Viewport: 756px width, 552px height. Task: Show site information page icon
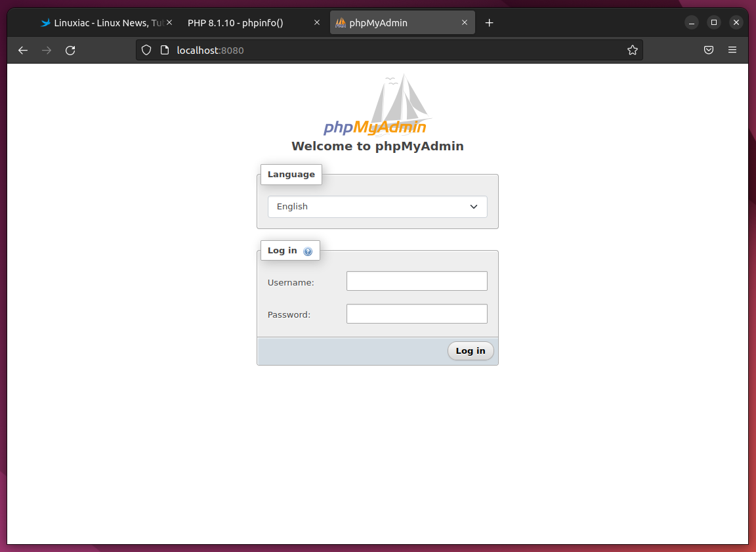(165, 50)
